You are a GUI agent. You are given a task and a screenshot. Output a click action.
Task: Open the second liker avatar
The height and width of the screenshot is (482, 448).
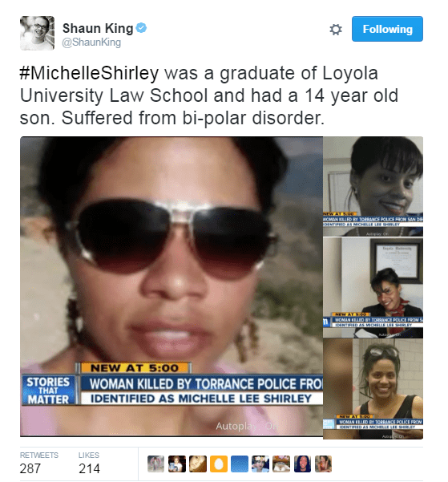pyautogui.click(x=176, y=464)
